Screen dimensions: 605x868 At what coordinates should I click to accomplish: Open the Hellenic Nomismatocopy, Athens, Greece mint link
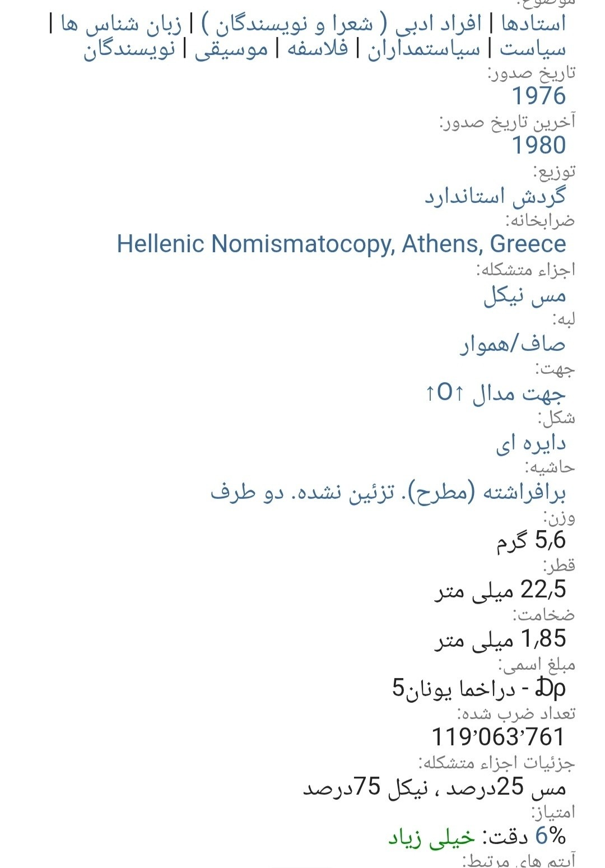[x=341, y=244]
